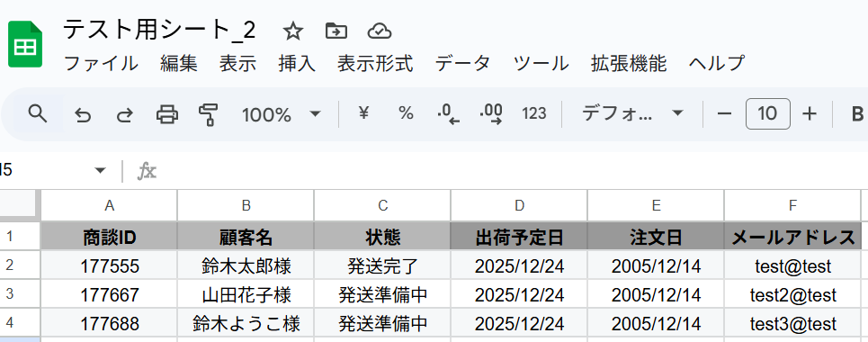The height and width of the screenshot is (342, 868).
Task: Decrease decimal places
Action: click(x=449, y=114)
